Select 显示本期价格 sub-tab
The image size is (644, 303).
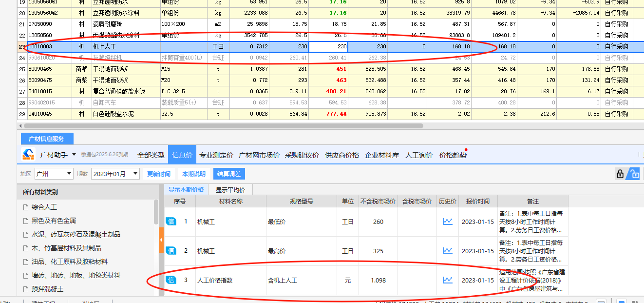click(x=187, y=190)
